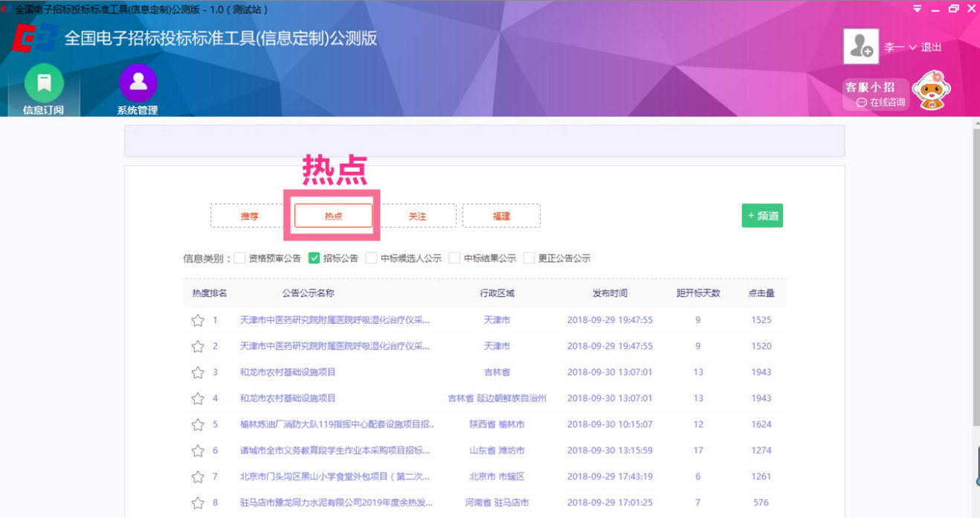The width and height of the screenshot is (980, 518).
Task: Click the 信息类别 label
Action: (x=206, y=258)
